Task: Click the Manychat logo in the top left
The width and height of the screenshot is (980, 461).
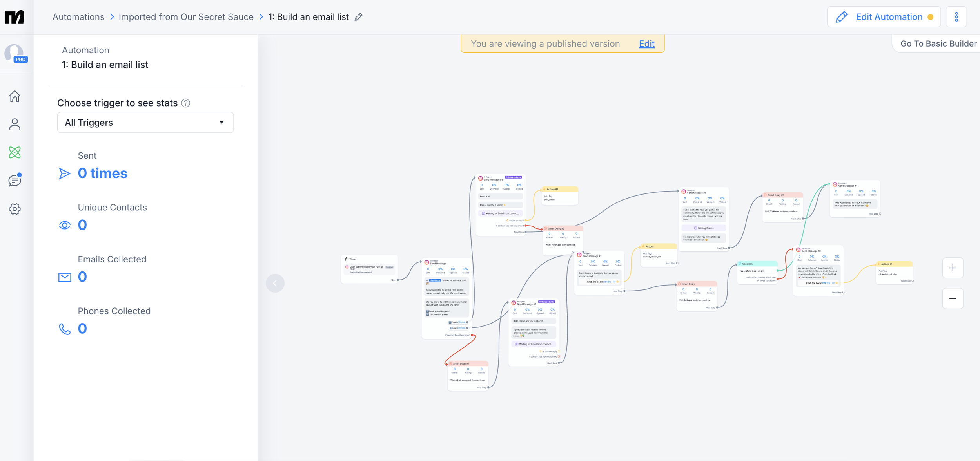Action: coord(15,16)
